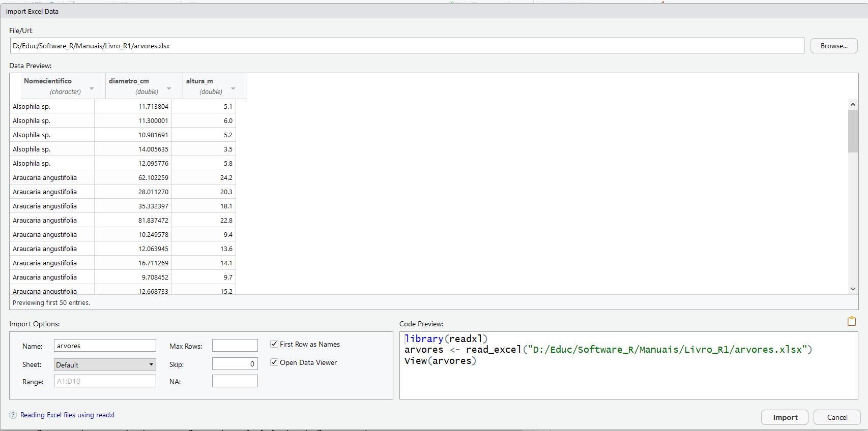868x431 pixels.
Task: Click scrollbar down arrow in data preview
Action: (853, 289)
